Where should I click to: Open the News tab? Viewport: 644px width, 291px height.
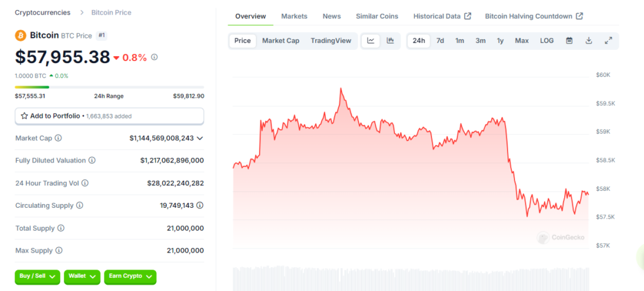(331, 16)
